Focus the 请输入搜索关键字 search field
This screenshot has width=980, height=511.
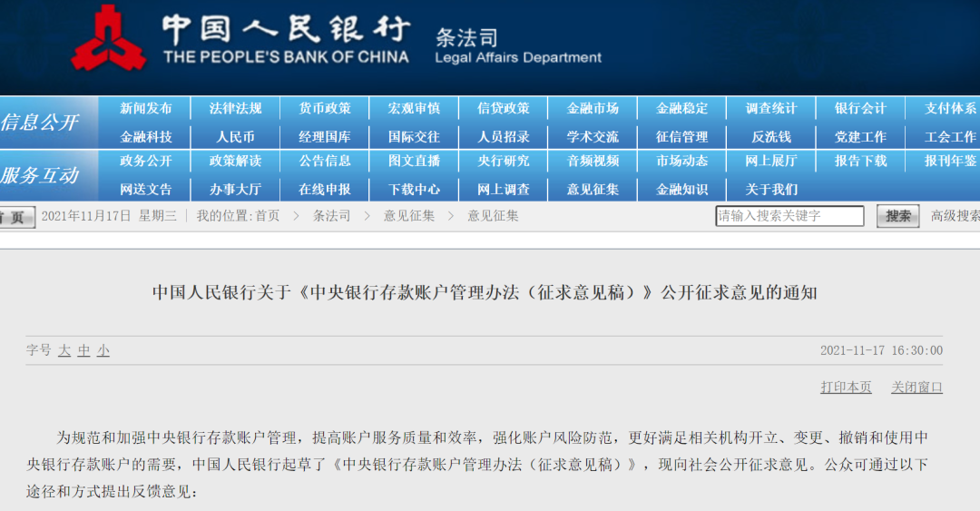789,216
